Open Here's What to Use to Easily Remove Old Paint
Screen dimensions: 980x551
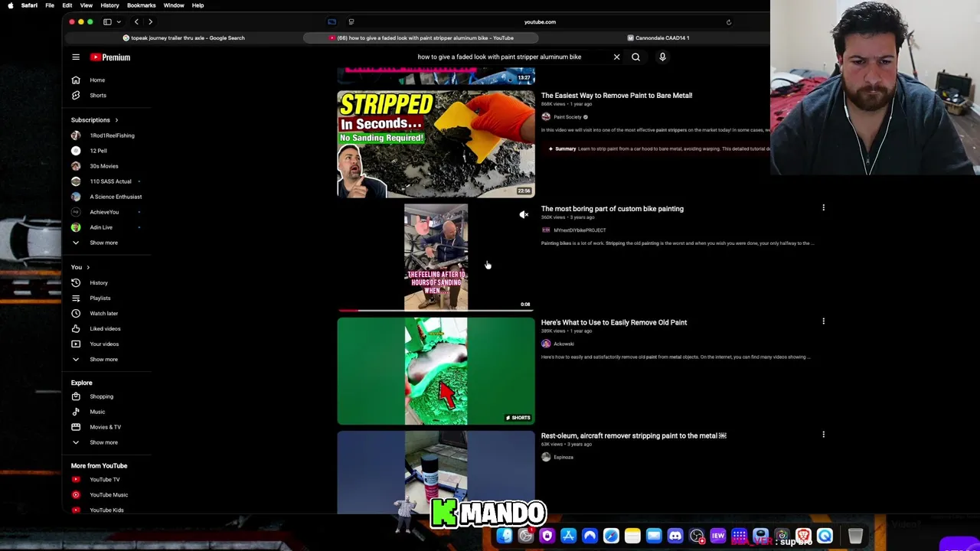614,322
